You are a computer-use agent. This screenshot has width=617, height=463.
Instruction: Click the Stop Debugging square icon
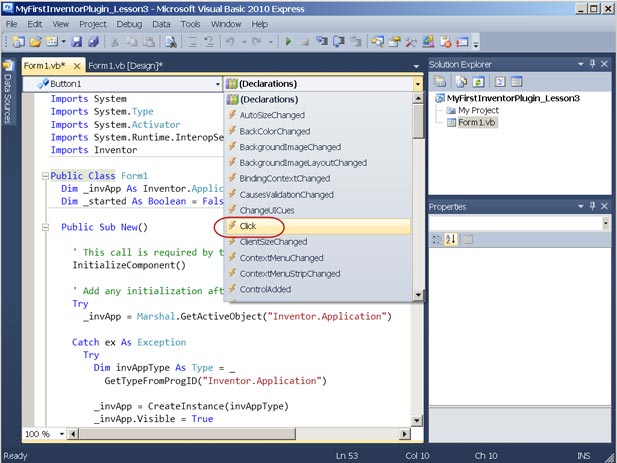pos(305,42)
